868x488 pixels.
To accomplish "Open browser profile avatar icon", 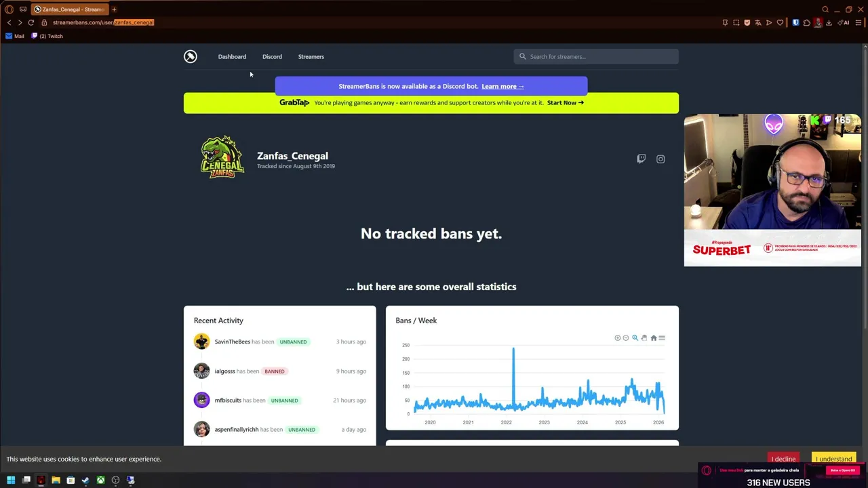I will click(x=818, y=22).
